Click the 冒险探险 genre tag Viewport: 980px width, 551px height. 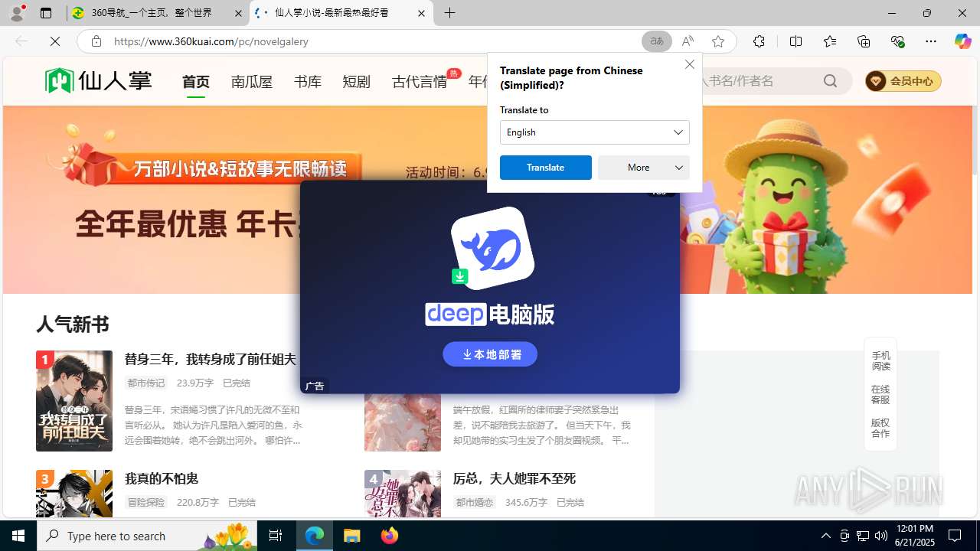(x=146, y=502)
